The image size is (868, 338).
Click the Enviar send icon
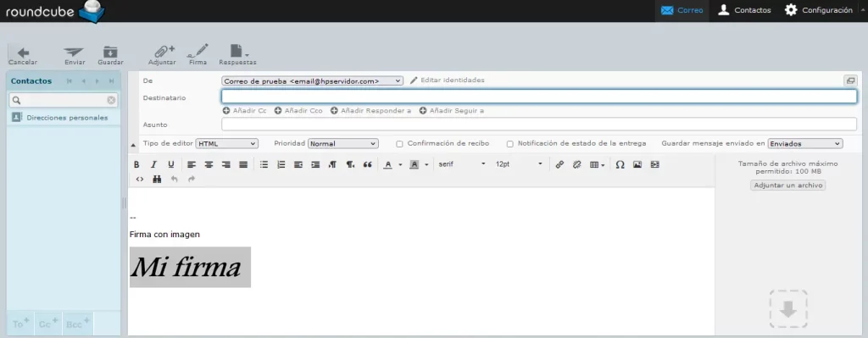(75, 55)
